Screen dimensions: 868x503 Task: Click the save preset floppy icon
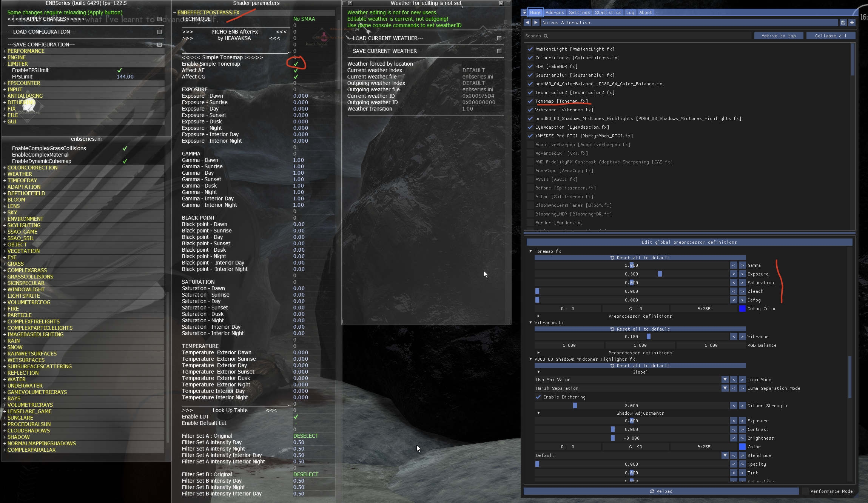(843, 23)
